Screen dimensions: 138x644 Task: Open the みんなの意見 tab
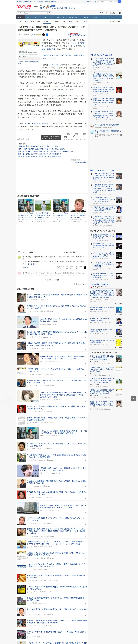pos(73,17)
